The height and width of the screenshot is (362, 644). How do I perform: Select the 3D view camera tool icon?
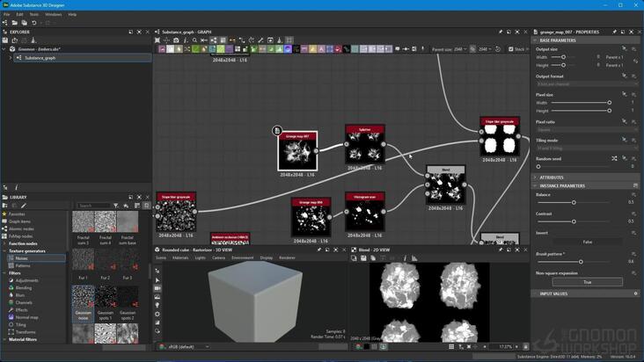coord(157,288)
